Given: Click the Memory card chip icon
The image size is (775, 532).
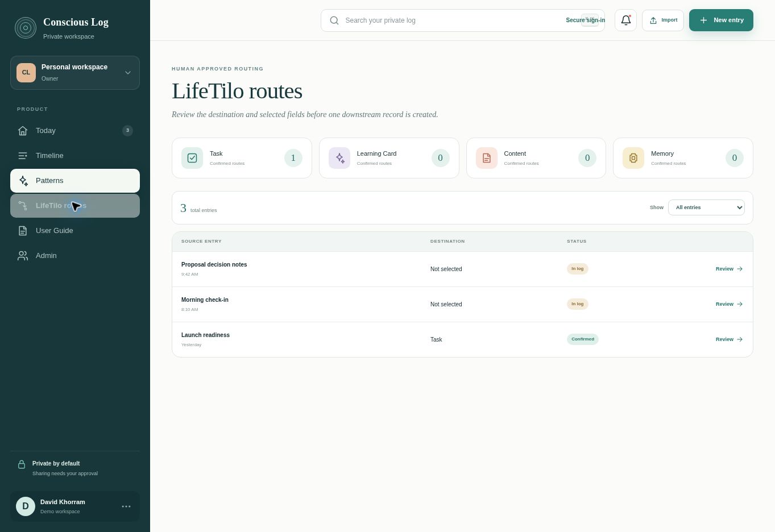Looking at the screenshot, I should click(633, 158).
